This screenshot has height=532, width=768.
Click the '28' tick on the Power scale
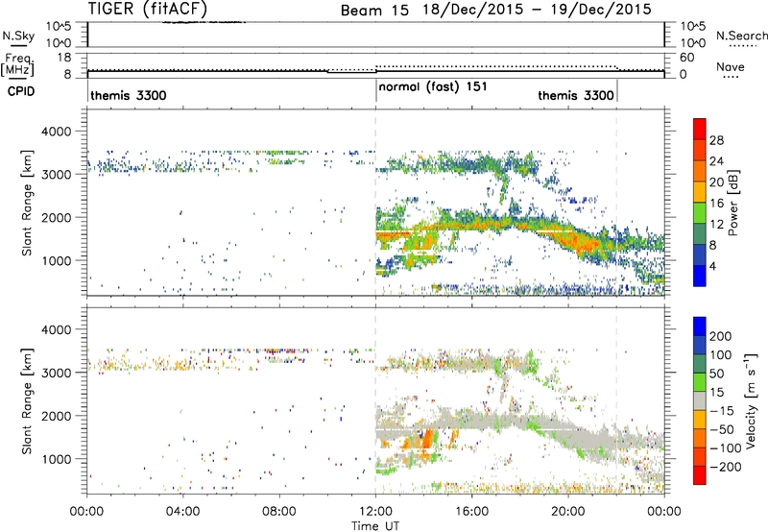pyautogui.click(x=716, y=140)
